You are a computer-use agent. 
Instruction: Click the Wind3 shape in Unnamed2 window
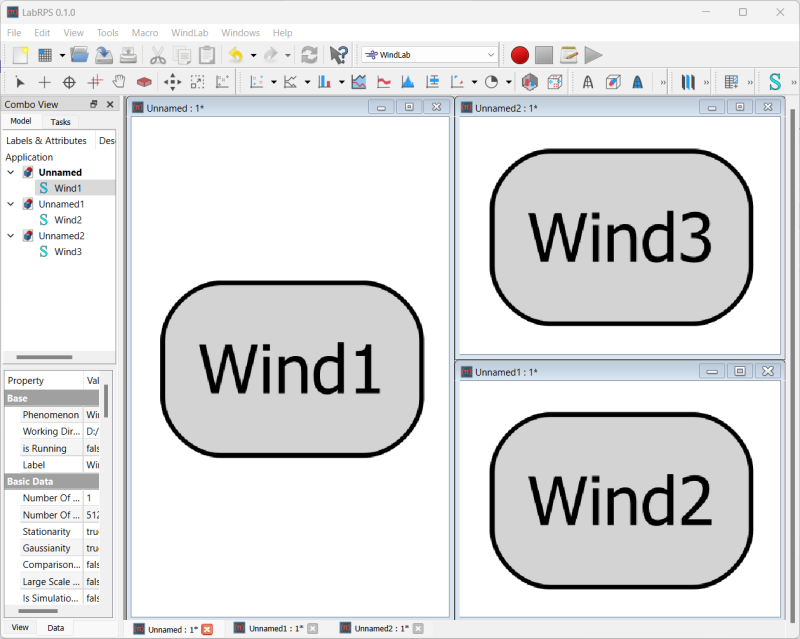click(x=621, y=237)
